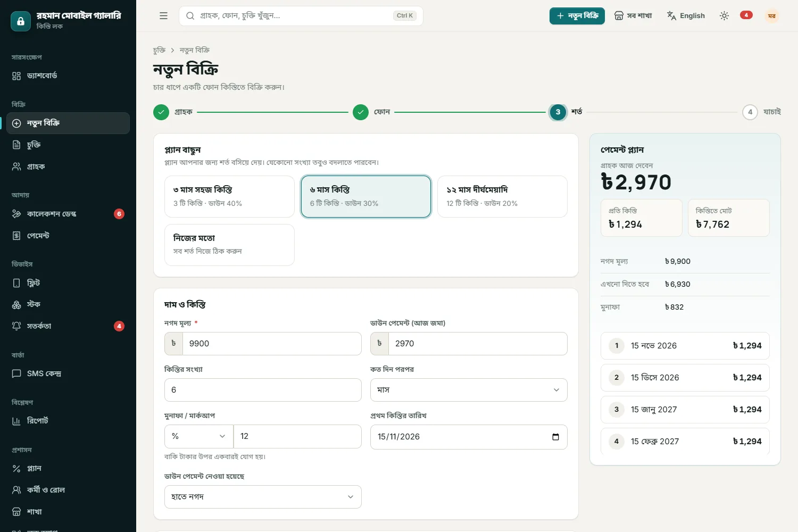Viewport: 798px width, 532px height.
Task: Go to step 2 ফোন
Action: (371, 112)
